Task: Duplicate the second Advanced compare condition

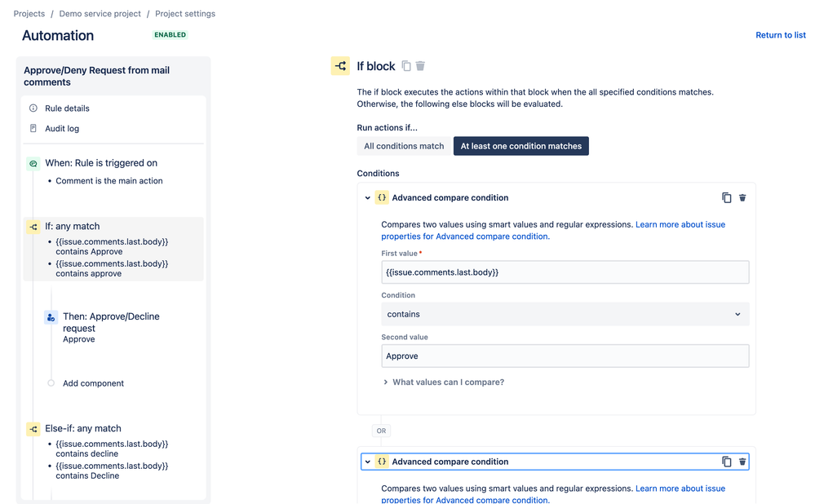Action: click(727, 462)
